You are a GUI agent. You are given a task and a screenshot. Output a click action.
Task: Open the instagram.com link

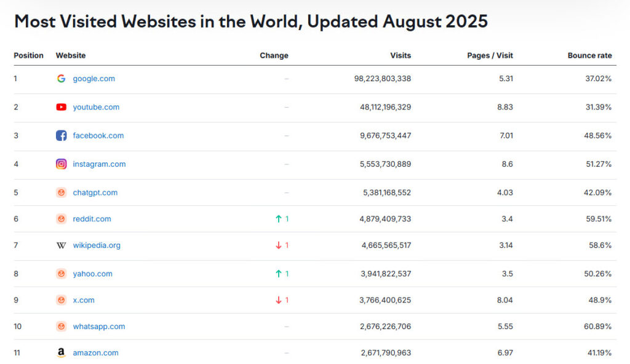(x=99, y=164)
